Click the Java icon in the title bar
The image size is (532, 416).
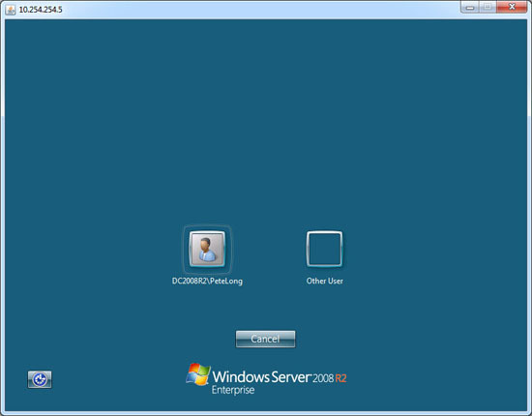click(x=11, y=10)
